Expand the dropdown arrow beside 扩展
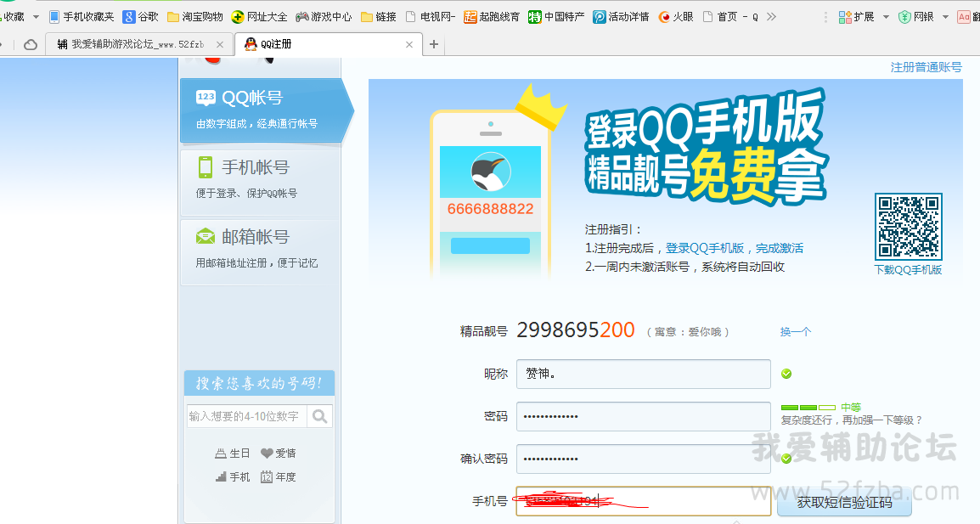 tap(886, 17)
